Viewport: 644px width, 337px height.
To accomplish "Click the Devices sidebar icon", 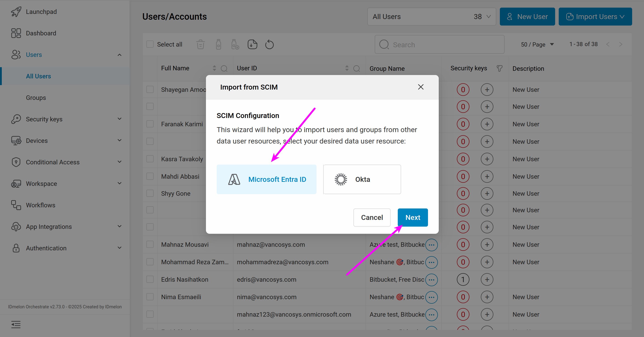I will [x=16, y=141].
